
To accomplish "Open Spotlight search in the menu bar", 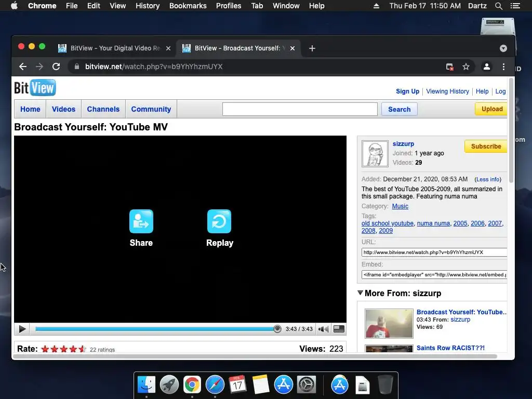I will (498, 6).
